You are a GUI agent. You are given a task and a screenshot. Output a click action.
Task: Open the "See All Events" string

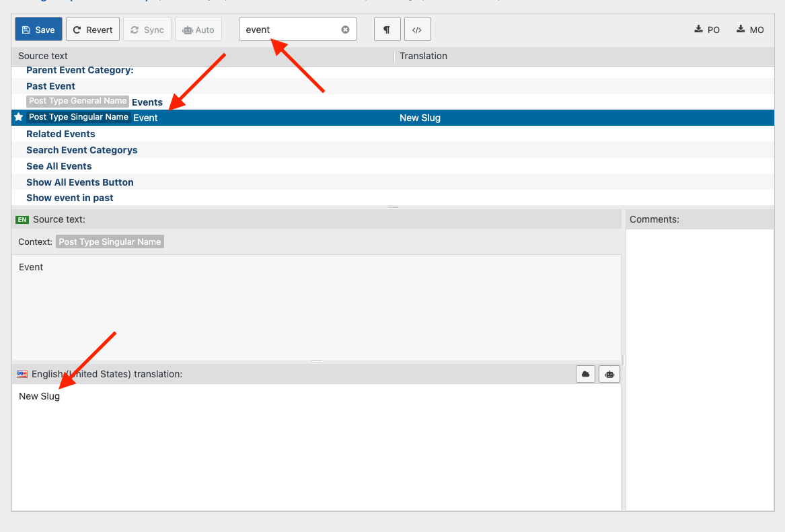coord(59,166)
